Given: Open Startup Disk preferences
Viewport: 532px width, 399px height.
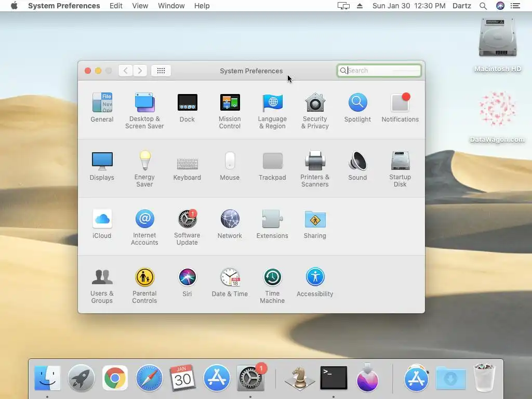Looking at the screenshot, I should pyautogui.click(x=400, y=169).
